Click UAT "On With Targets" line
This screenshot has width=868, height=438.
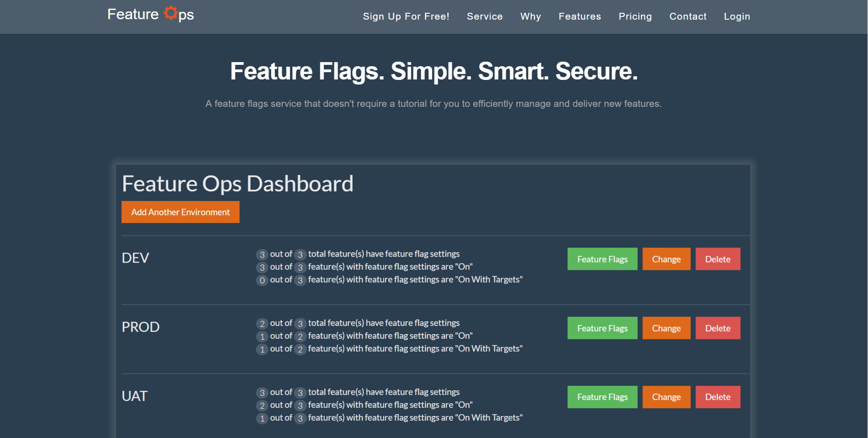pyautogui.click(x=389, y=417)
